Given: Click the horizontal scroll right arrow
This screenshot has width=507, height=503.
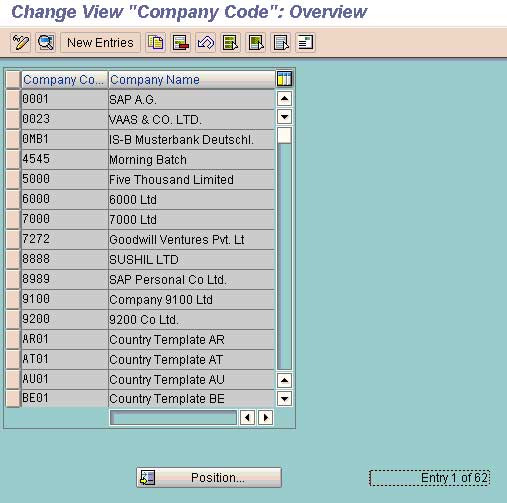Looking at the screenshot, I should [x=266, y=417].
